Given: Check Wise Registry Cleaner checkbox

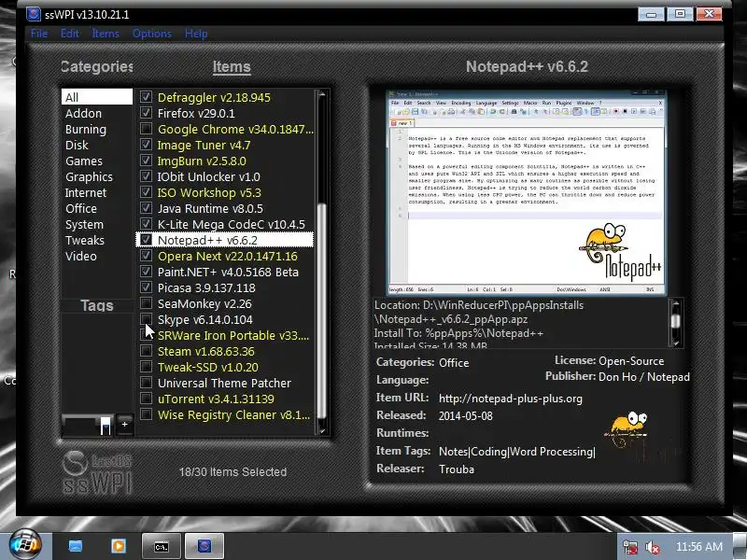Looking at the screenshot, I should coord(146,414).
